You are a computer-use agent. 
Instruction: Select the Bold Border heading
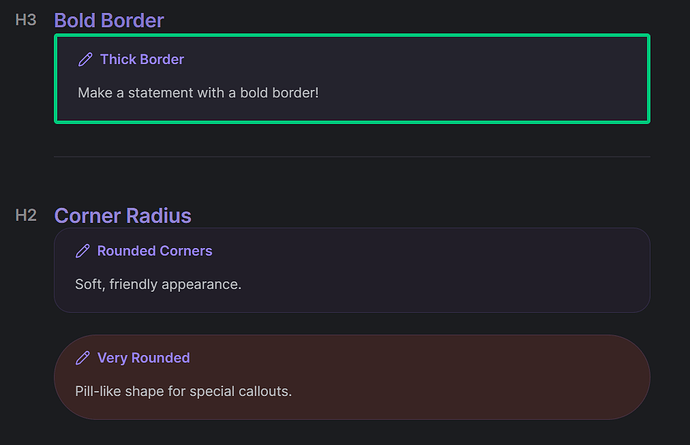coord(109,20)
